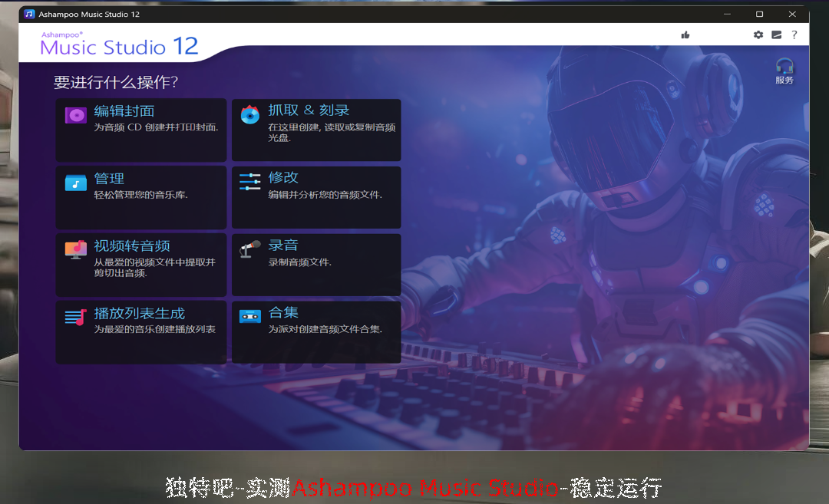Maximize the Ashampoo Music Studio window
This screenshot has height=504, width=829.
759,14
